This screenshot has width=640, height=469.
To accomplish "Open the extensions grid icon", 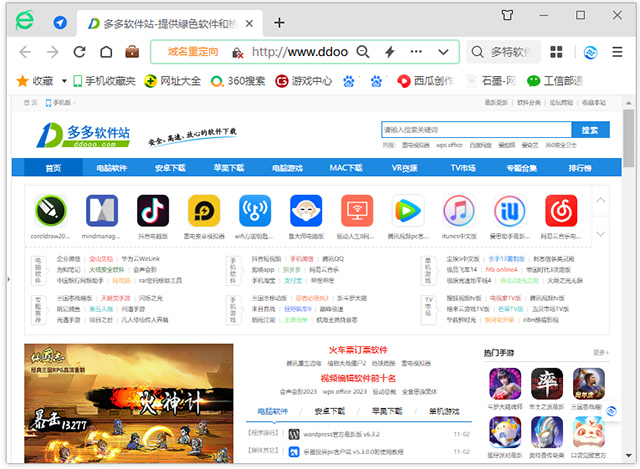I will click(556, 52).
